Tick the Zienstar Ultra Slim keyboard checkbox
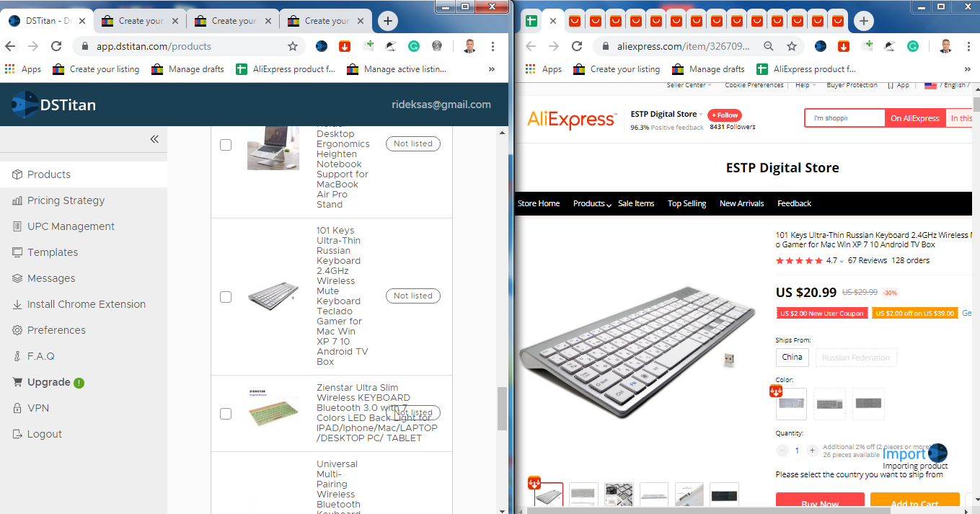 pyautogui.click(x=226, y=414)
